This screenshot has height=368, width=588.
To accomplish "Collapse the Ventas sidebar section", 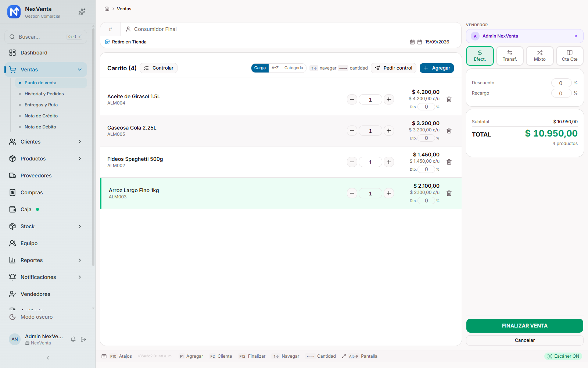I will [80, 70].
